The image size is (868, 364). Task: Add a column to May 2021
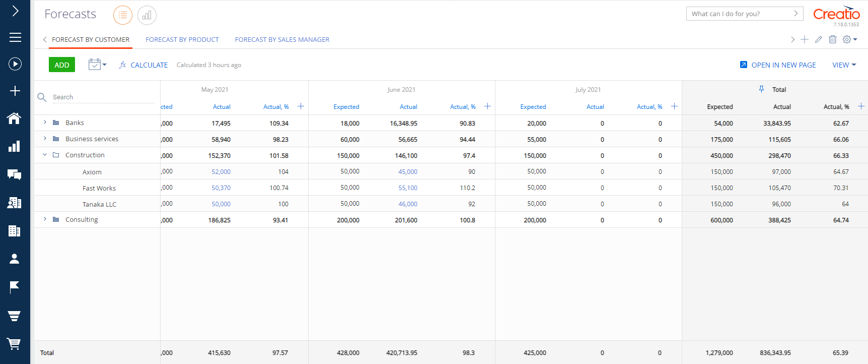(x=301, y=106)
